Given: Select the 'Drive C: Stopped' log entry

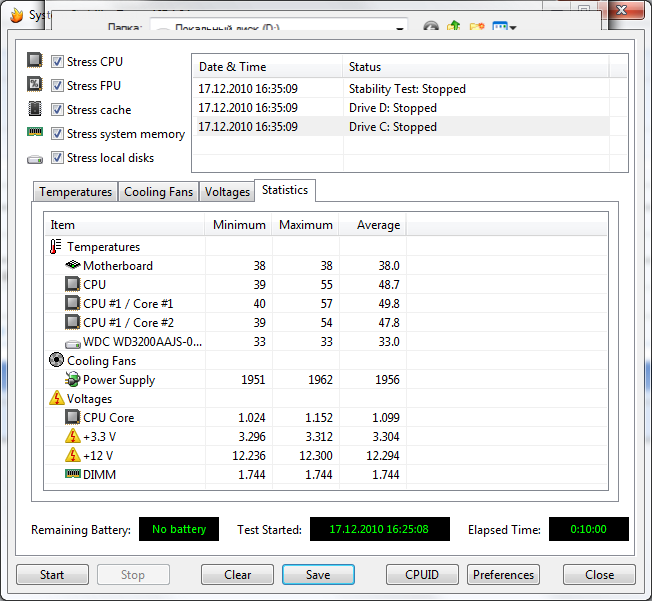Looking at the screenshot, I should [401, 126].
